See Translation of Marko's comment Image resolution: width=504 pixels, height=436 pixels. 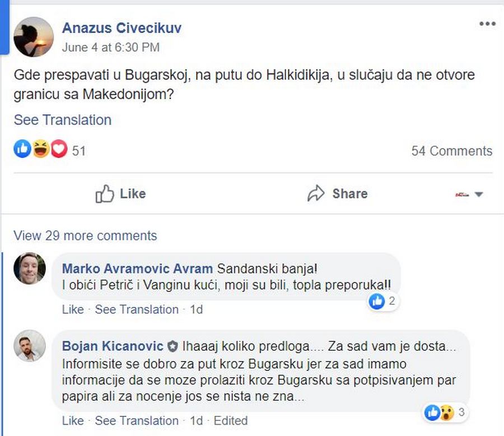137,309
